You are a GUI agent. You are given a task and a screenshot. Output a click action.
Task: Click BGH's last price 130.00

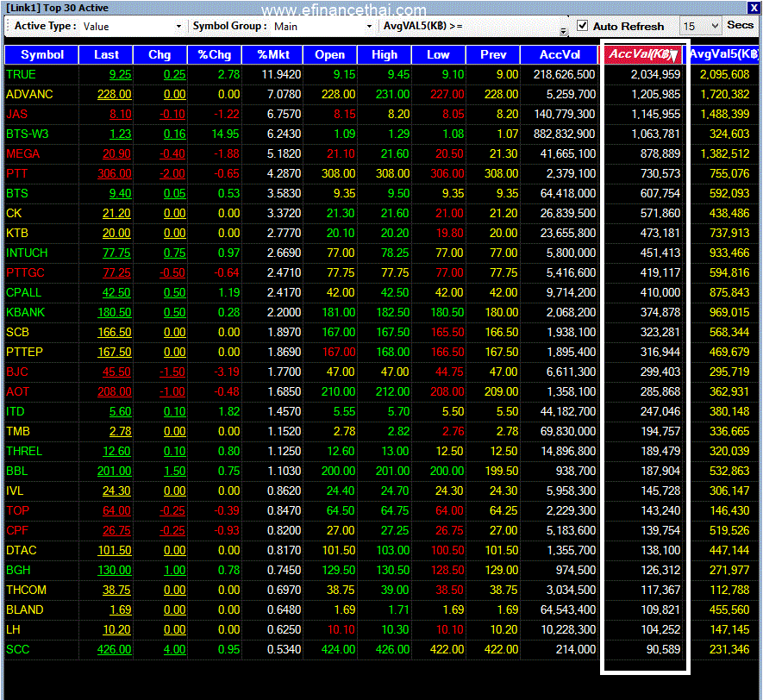(x=115, y=570)
